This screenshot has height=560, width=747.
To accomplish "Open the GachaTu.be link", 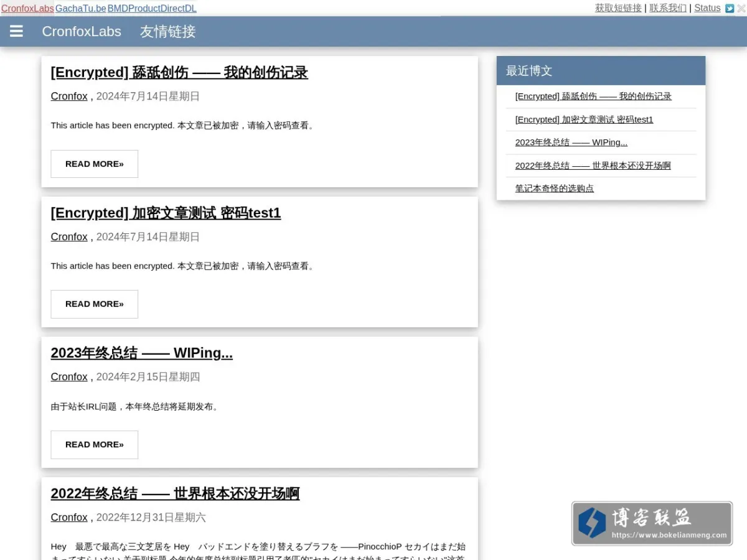I will (81, 9).
